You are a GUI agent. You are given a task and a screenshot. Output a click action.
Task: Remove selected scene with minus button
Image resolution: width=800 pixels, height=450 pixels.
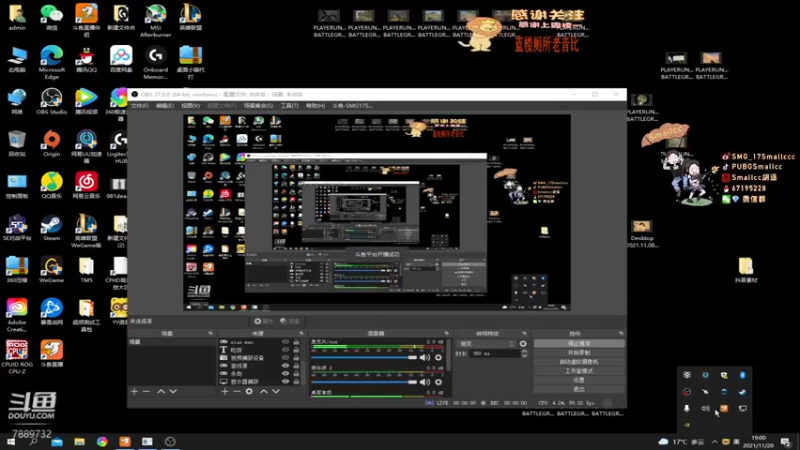pos(146,391)
